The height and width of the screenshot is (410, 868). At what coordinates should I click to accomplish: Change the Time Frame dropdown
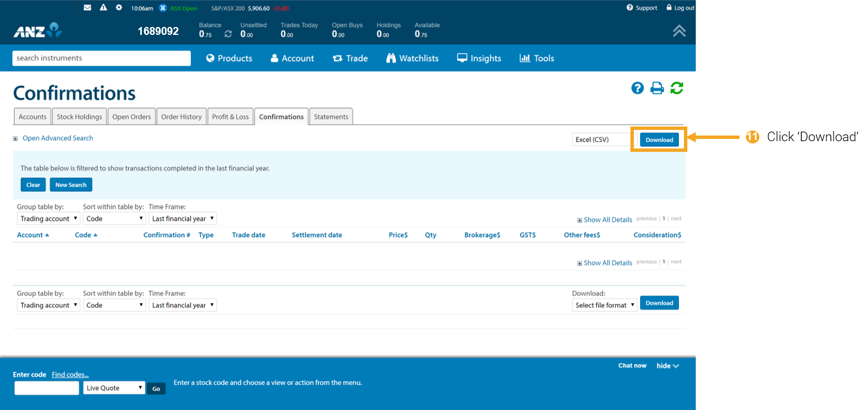point(182,218)
